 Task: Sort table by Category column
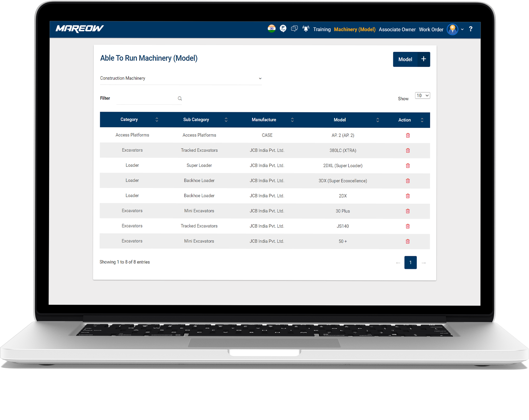(157, 120)
